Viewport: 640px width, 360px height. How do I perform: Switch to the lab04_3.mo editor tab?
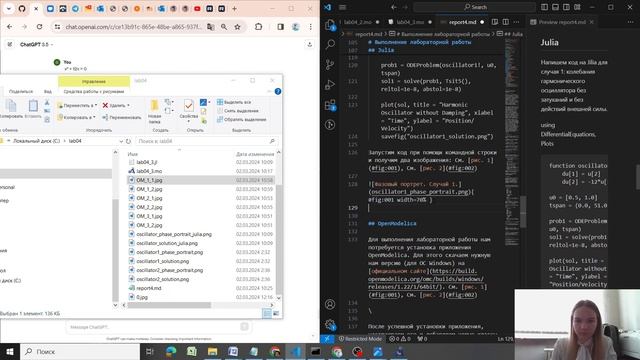click(410, 22)
